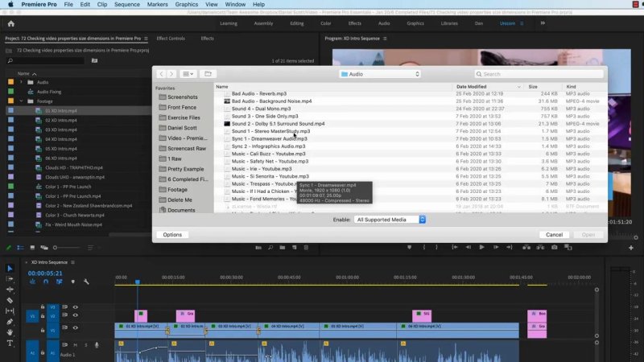Select the Selection arrow tool
This screenshot has height=362, width=644.
[10, 269]
